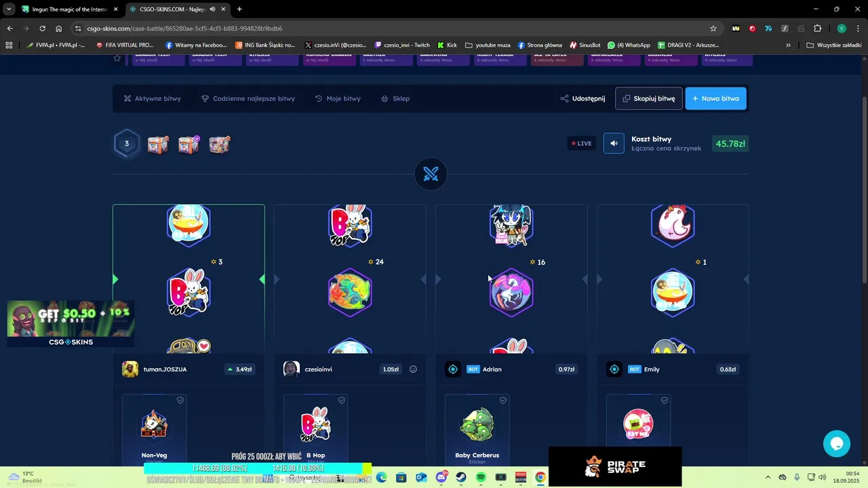Open the SinusBot bookmark
Viewport: 868px width, 488px height.
tap(585, 45)
